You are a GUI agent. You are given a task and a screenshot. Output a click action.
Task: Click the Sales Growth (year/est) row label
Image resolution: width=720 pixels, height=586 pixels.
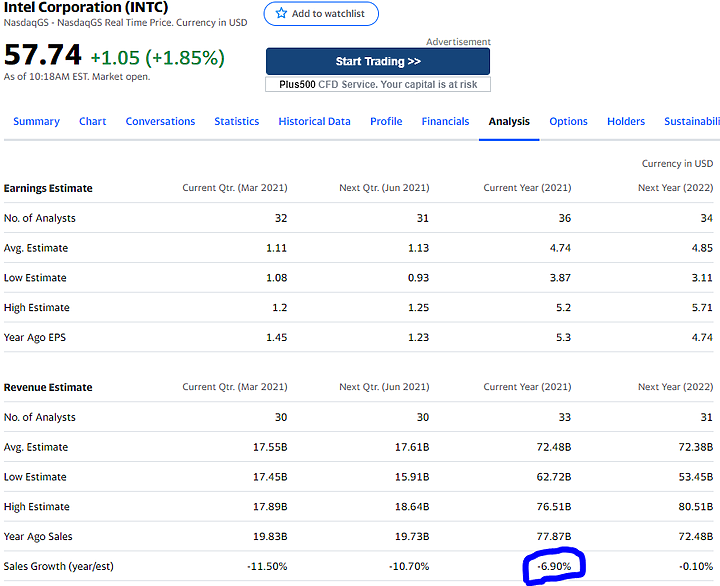tap(58, 566)
